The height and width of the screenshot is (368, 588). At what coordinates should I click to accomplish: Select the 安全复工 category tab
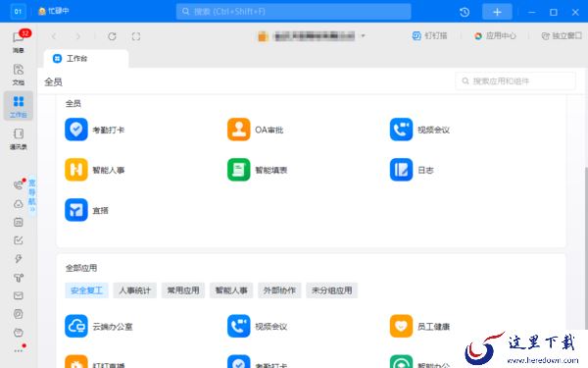[86, 290]
